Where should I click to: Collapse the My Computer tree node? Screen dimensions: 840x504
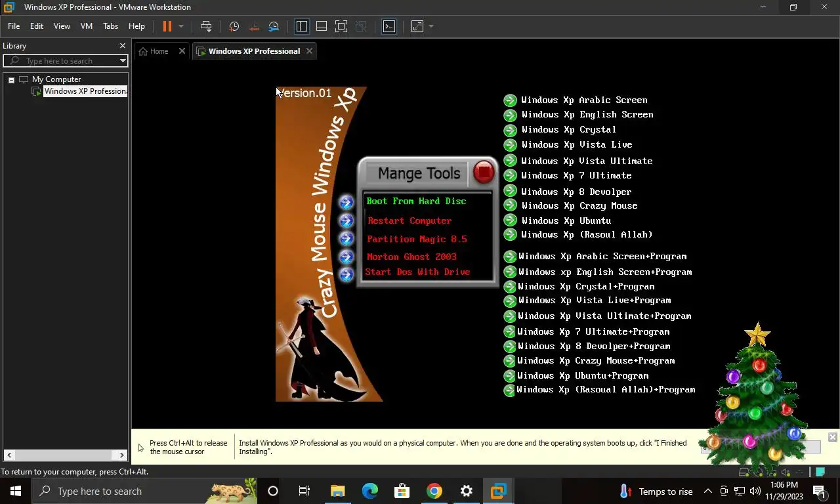pos(11,79)
